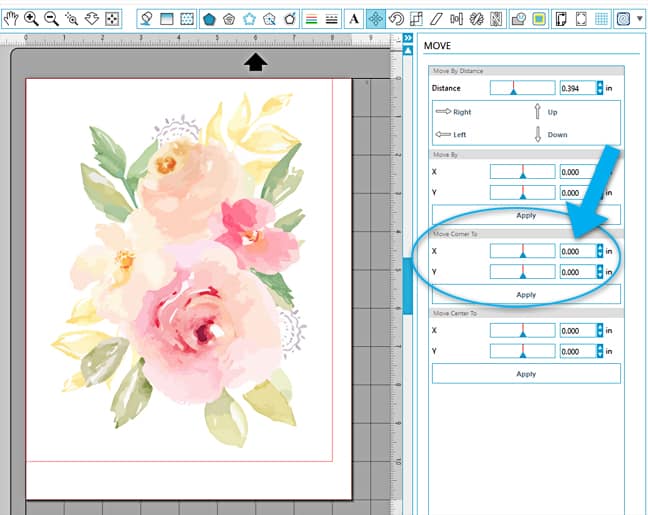
Task: Move selection Down by distance
Action: pos(550,134)
